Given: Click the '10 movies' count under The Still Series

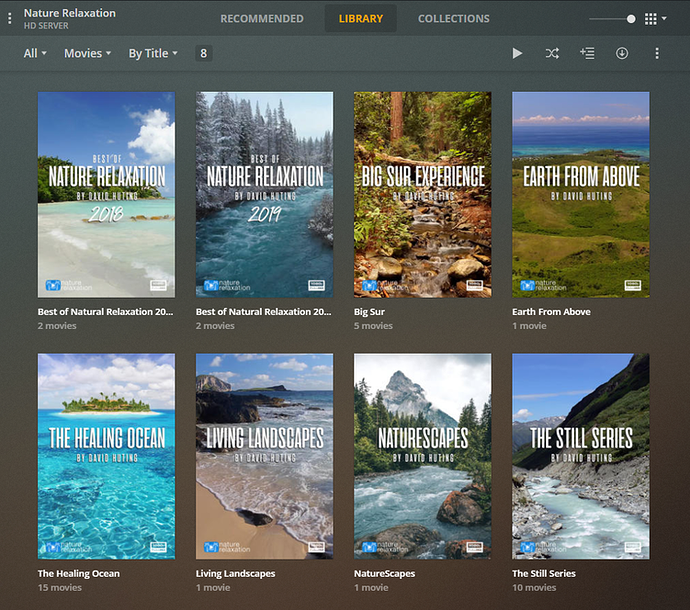Looking at the screenshot, I should click(x=534, y=588).
